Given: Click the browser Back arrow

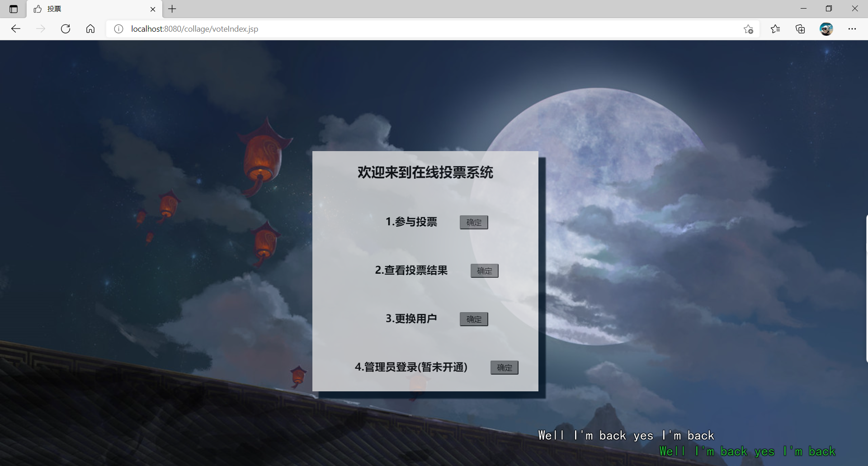Looking at the screenshot, I should (x=16, y=29).
